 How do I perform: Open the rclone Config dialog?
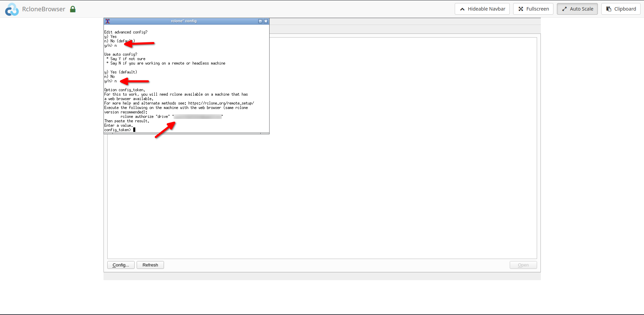(121, 265)
